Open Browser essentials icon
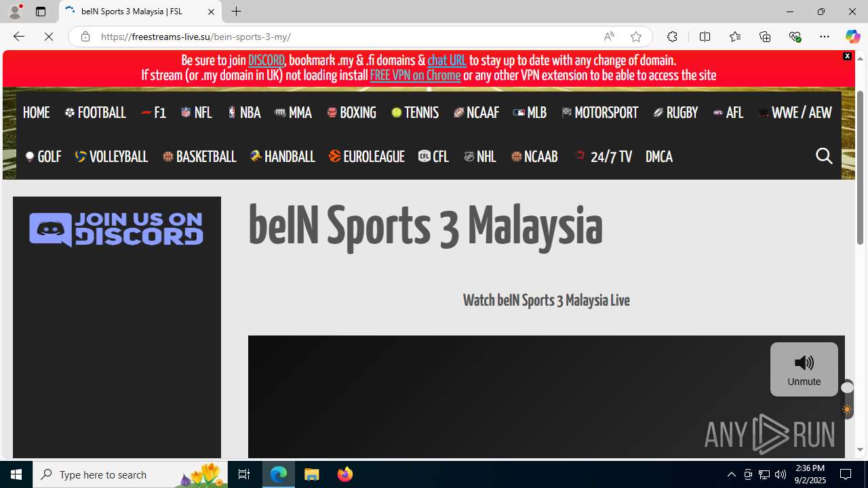Screen dimensions: 868x488 (x=795, y=37)
